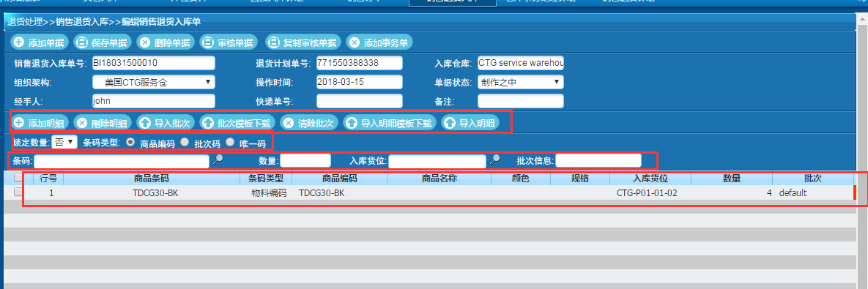
Task: Select the 商品编码 radio button
Action: tap(130, 142)
